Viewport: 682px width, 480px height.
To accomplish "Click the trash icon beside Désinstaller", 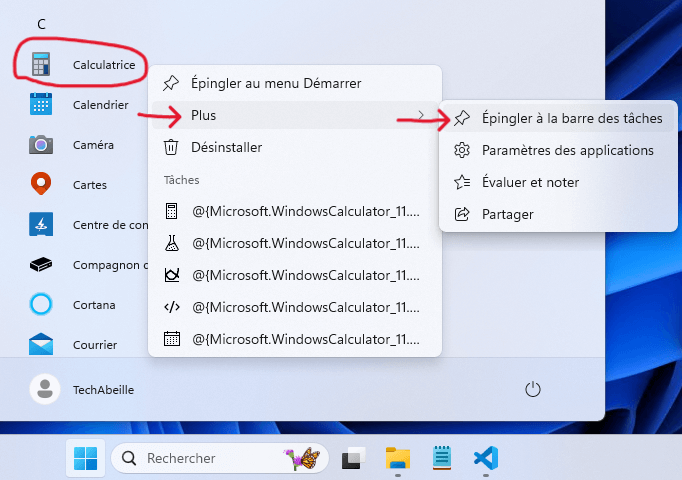I will [x=170, y=147].
